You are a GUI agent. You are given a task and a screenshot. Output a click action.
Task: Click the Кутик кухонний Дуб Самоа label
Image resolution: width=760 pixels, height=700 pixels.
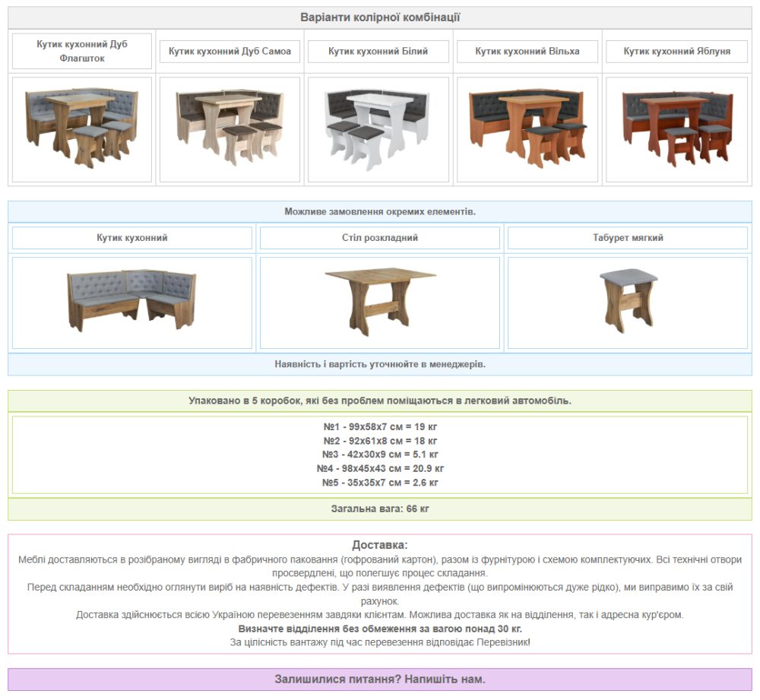pos(230,51)
